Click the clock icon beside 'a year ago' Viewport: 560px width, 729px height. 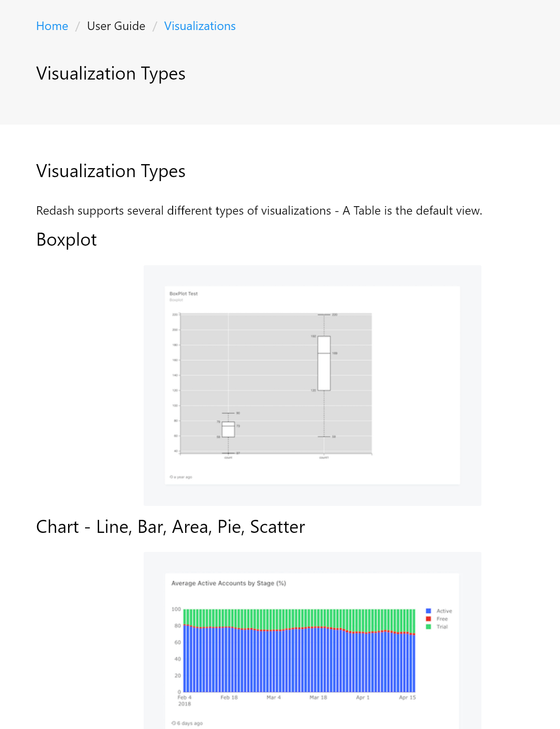tap(171, 477)
